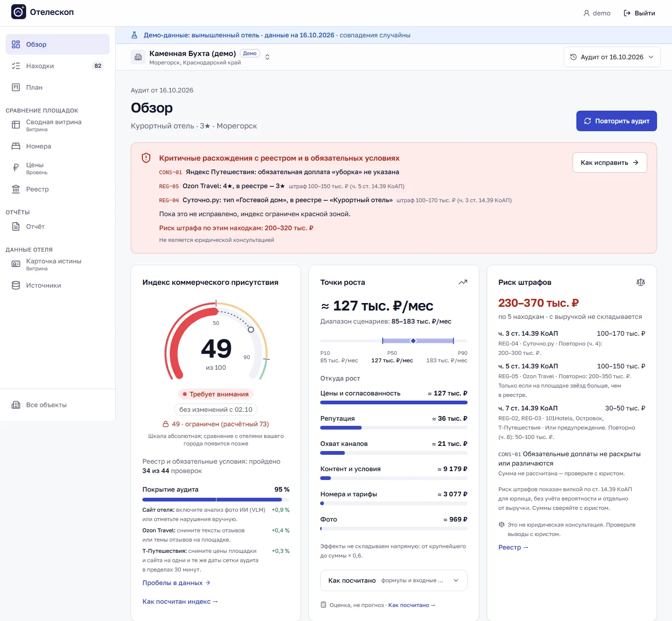
Task: Expand the Как посчитано formulas section
Action: [x=393, y=580]
